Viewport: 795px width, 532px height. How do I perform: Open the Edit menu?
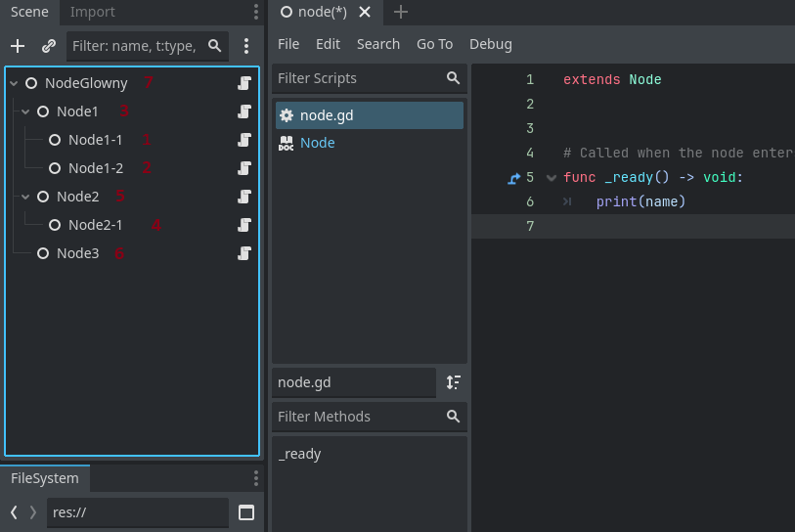[328, 45]
